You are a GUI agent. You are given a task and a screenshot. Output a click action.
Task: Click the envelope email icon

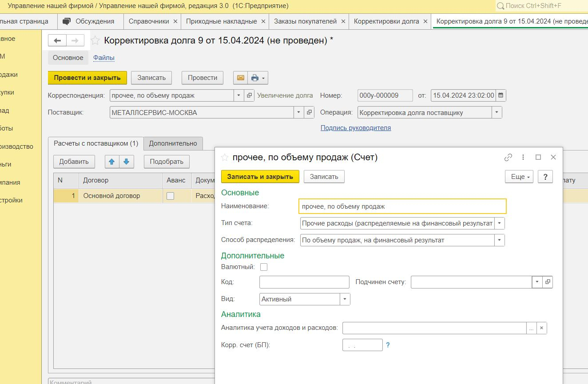coord(240,78)
